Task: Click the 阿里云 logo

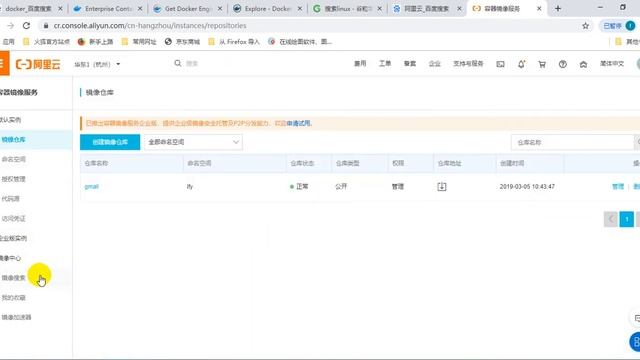Action: coord(38,64)
